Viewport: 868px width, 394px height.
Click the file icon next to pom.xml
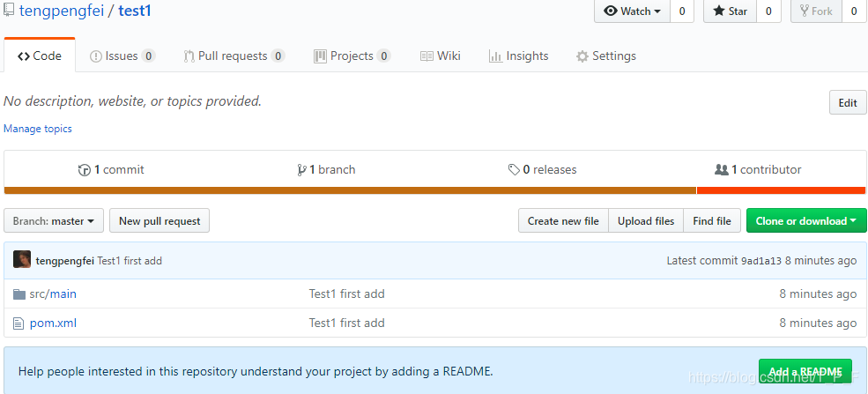click(x=19, y=323)
